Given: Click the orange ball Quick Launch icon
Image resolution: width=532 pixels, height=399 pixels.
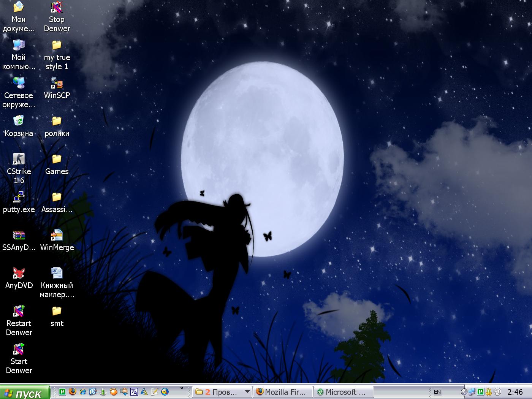Looking at the screenshot, I should [114, 392].
